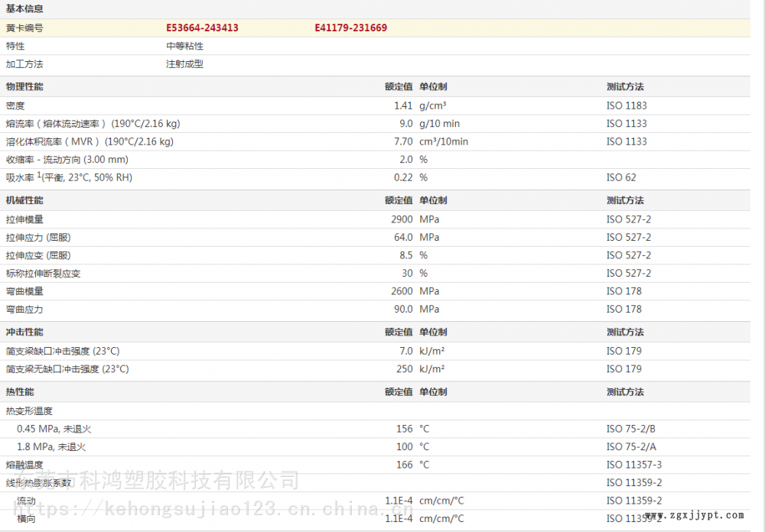Click ISO 75-2/A test method
765x532 pixels.
630,447
